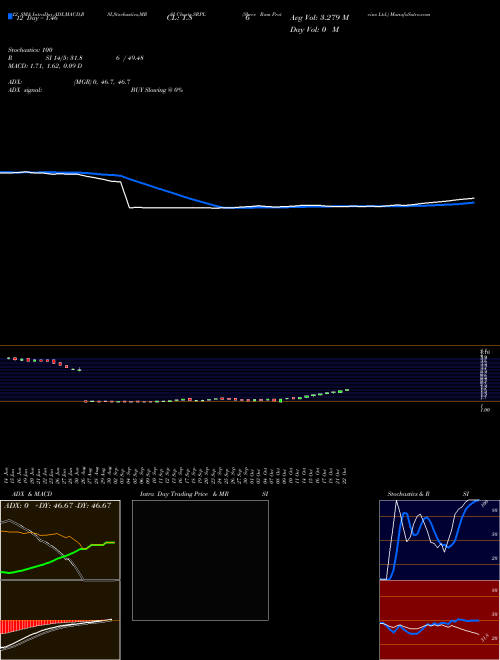Viewport: 500px width, 660px height.
Task: Click the '12 Day = 1.46' SMA text
Action: click(x=37, y=18)
